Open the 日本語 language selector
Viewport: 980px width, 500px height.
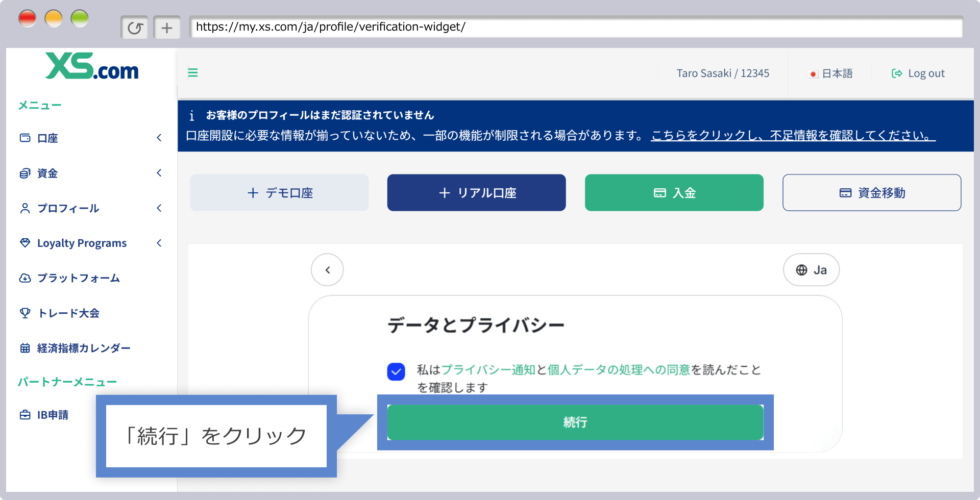coord(831,73)
